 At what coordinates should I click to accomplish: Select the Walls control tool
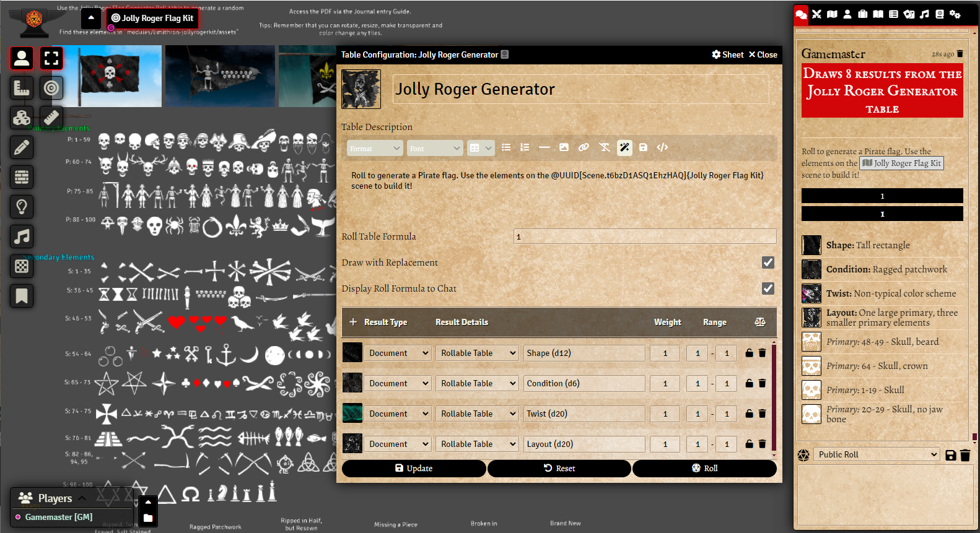(22, 177)
